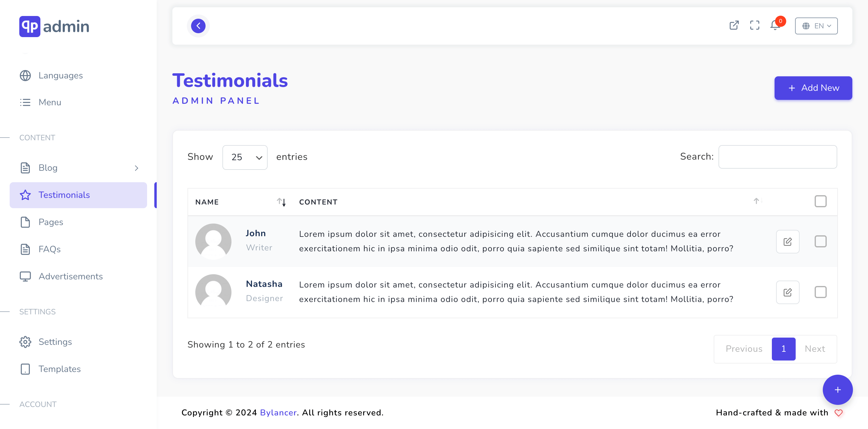Open Advertisements in the sidebar
The image size is (868, 429).
click(71, 276)
